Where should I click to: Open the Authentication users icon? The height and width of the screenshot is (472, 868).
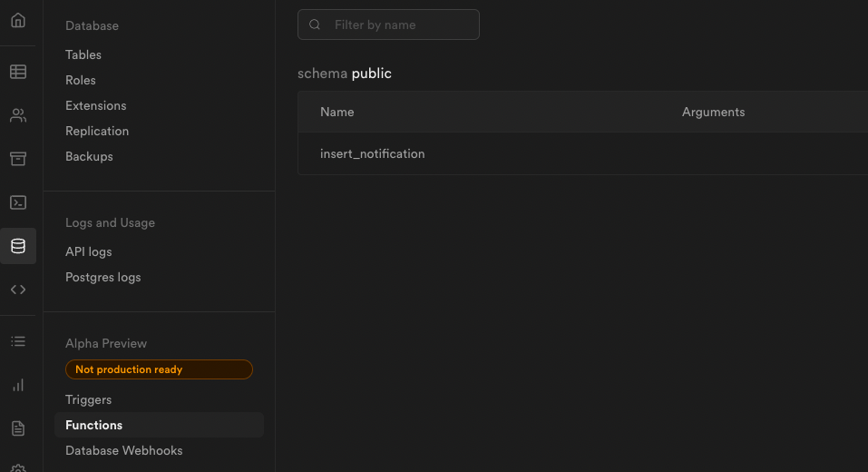18,115
